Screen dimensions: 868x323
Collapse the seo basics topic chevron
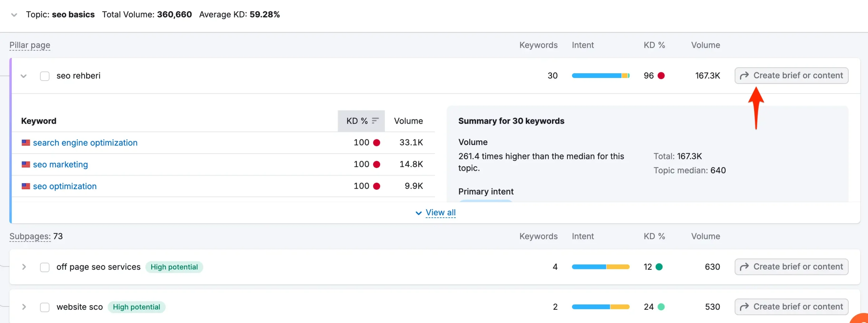14,15
